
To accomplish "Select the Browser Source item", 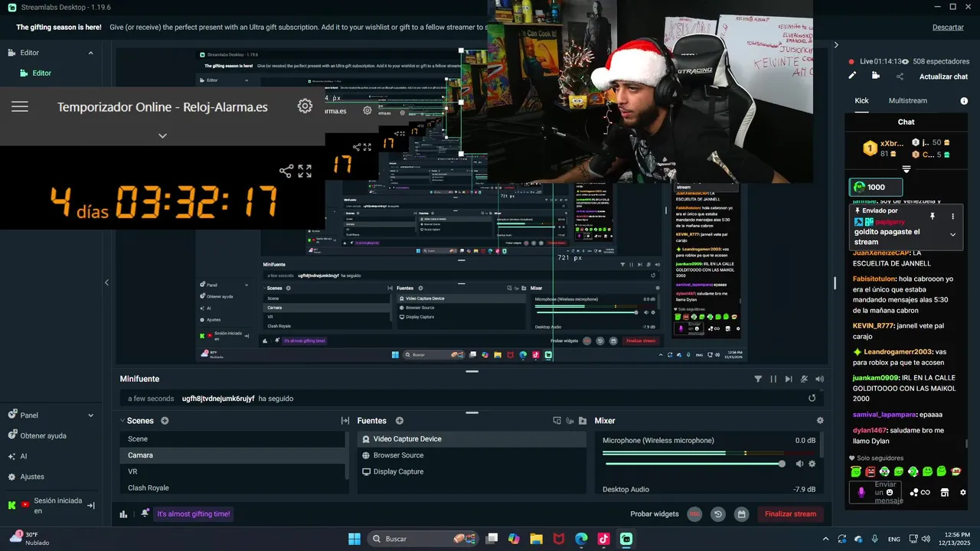I will (x=472, y=455).
